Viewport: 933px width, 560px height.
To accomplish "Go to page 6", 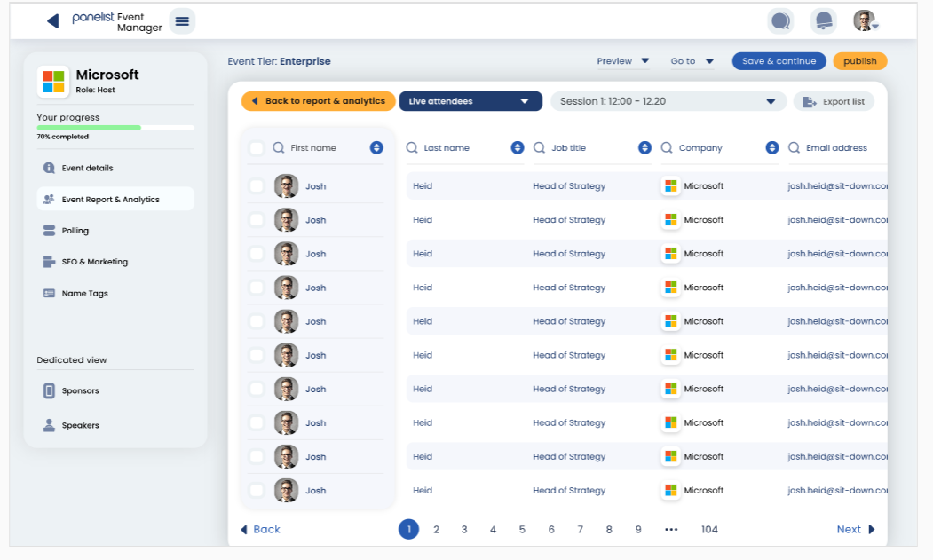I will coord(551,530).
